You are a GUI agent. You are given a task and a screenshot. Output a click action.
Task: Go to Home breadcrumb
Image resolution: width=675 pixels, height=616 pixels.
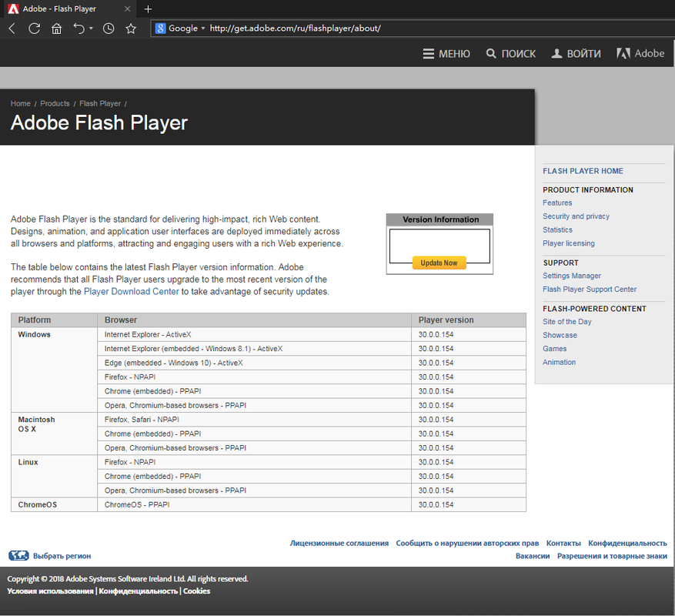(21, 104)
